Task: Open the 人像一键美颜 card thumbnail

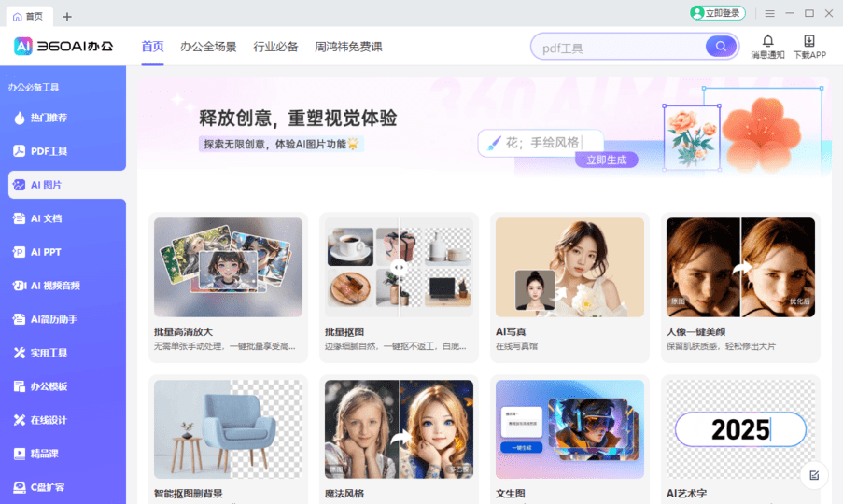Action: [741, 267]
